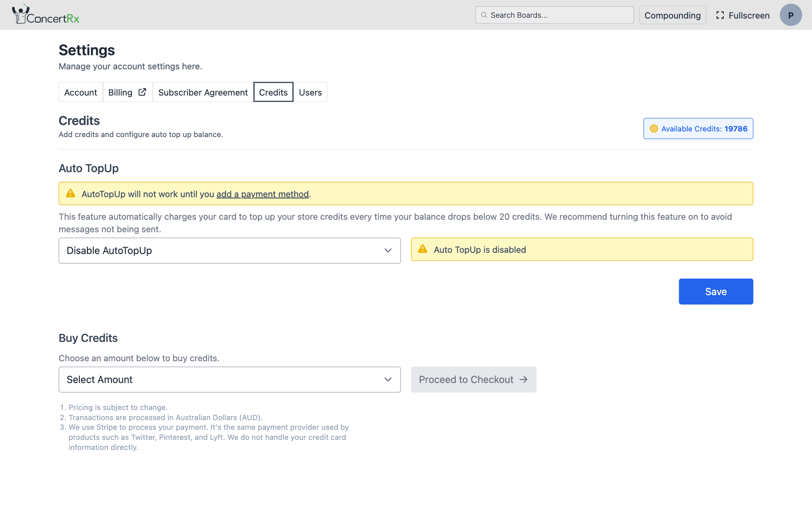
Task: Open the user avatar P menu
Action: click(x=790, y=15)
